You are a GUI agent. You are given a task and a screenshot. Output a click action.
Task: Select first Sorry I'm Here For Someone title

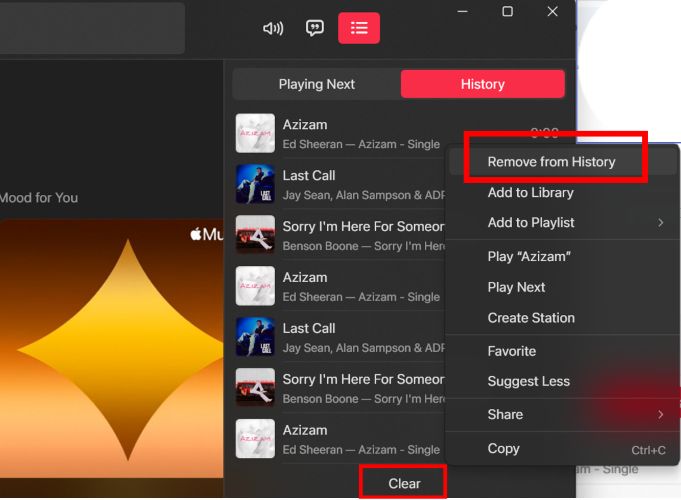(x=364, y=226)
